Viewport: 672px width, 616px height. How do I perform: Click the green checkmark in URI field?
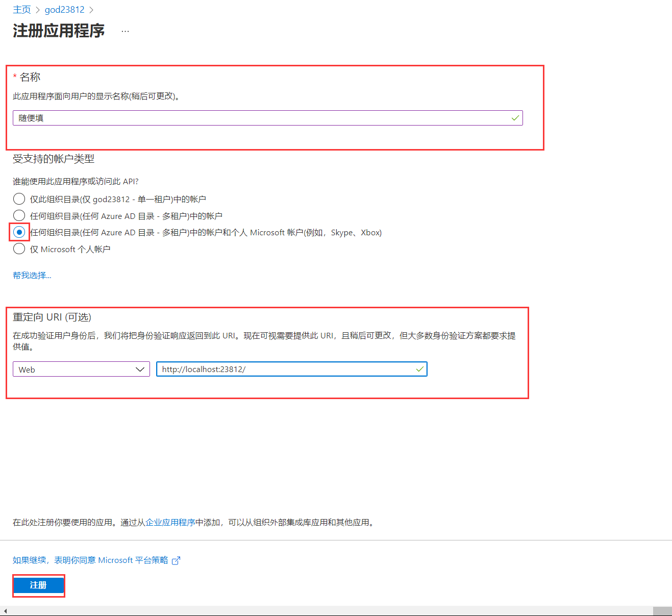[419, 369]
